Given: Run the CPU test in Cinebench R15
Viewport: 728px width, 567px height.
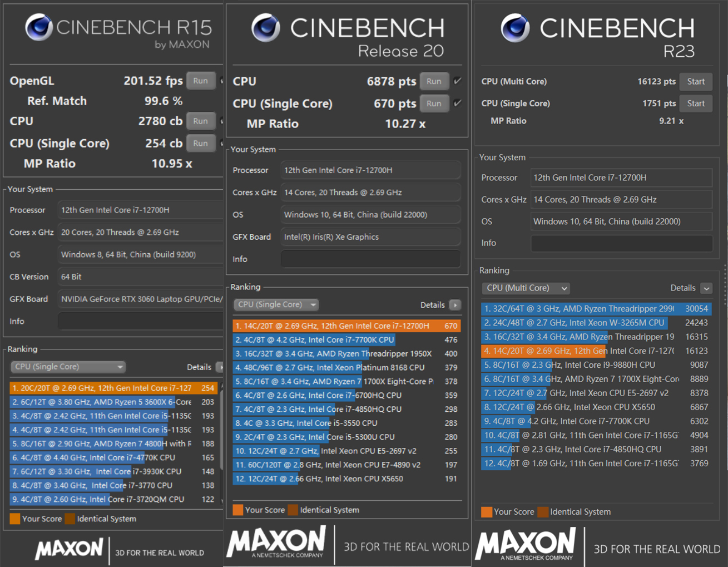Looking at the screenshot, I should click(201, 121).
